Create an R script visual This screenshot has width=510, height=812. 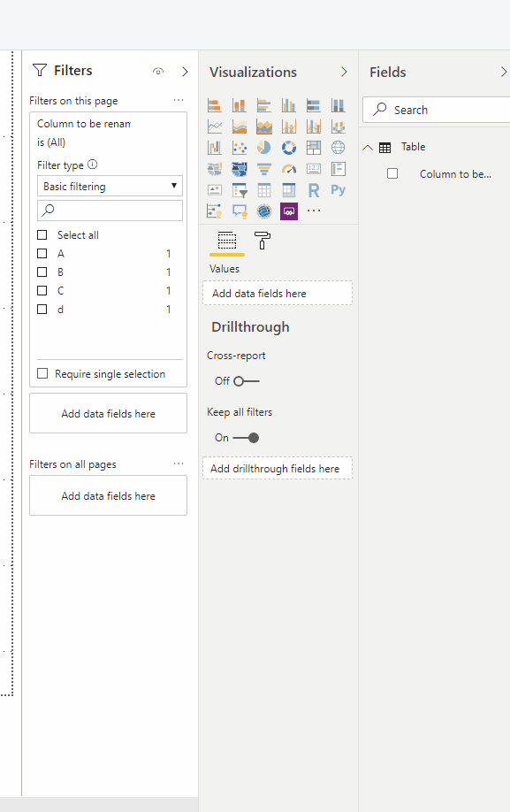(314, 190)
